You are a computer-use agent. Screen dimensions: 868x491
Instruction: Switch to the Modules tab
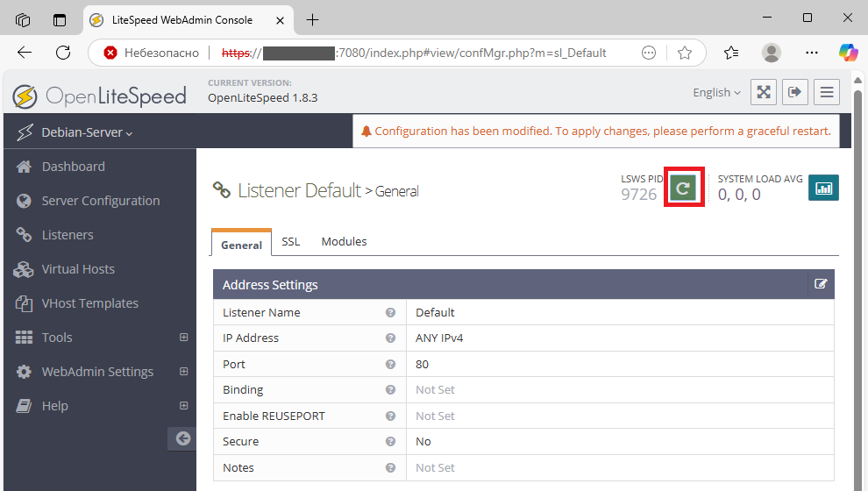tap(344, 242)
